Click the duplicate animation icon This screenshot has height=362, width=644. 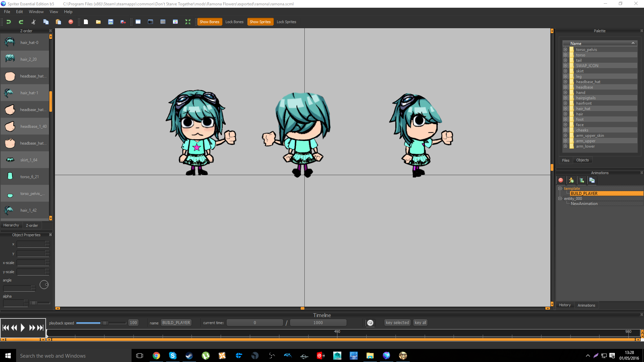tap(592, 180)
